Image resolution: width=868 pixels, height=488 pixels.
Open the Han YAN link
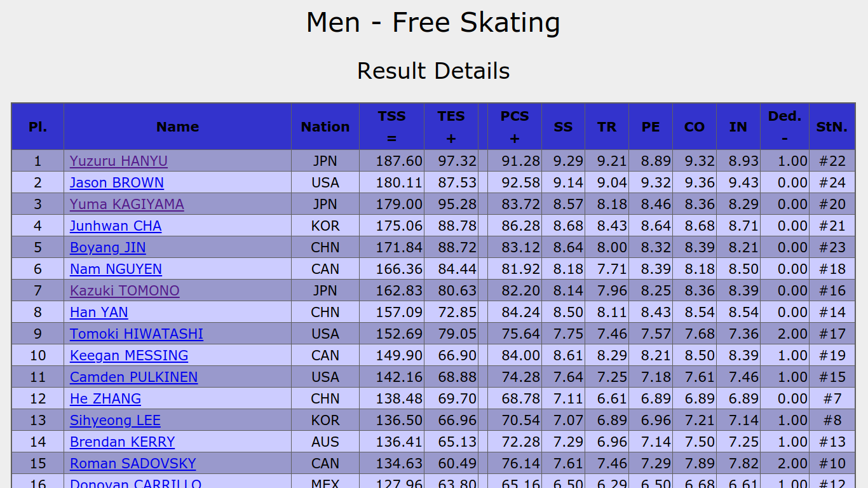[99, 313]
